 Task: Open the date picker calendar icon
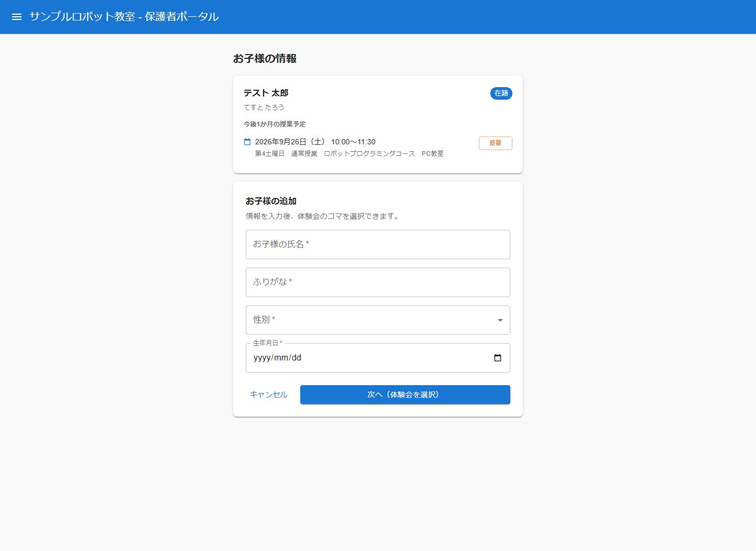tap(498, 358)
